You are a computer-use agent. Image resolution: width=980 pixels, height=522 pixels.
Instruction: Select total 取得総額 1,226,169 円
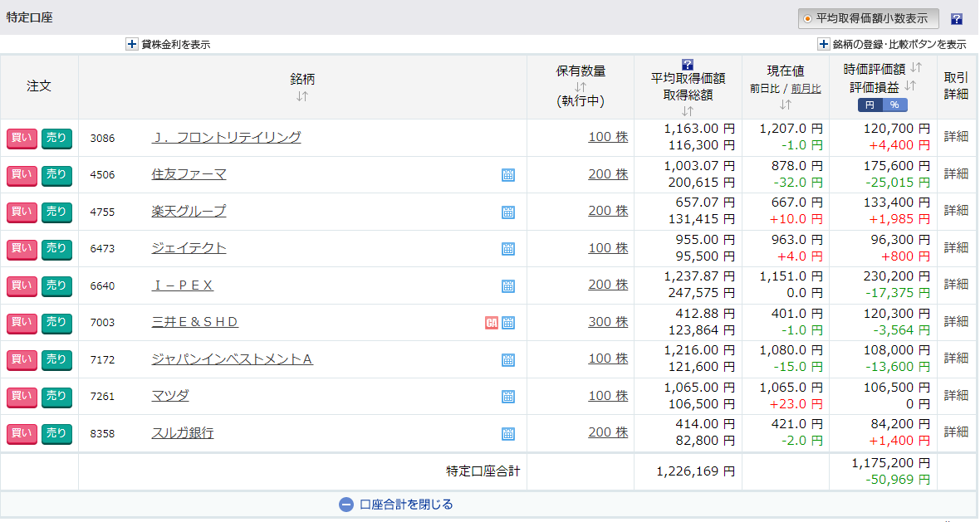click(x=696, y=471)
